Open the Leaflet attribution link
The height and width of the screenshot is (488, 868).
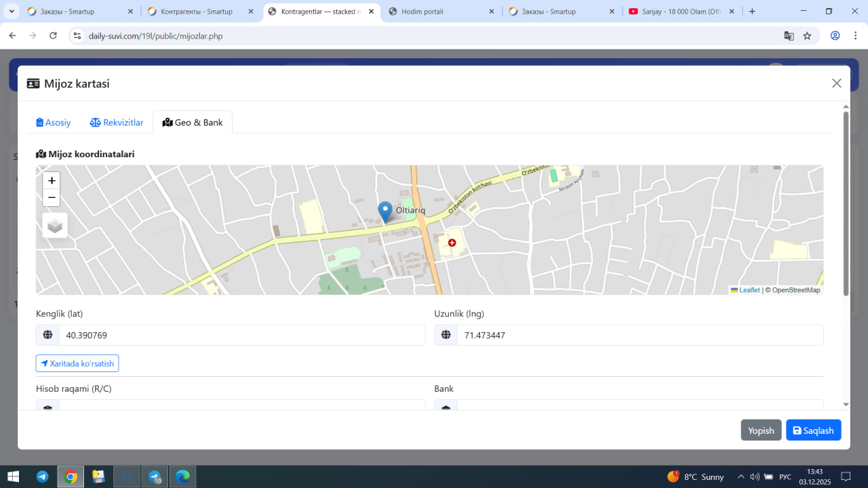(x=749, y=290)
